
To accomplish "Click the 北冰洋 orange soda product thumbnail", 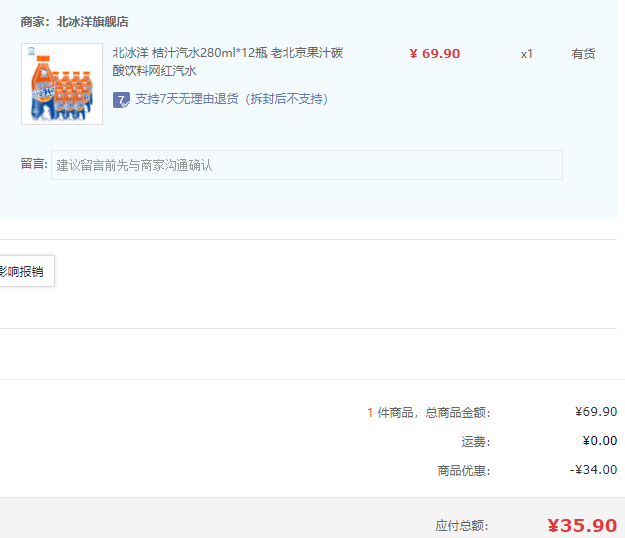I will pyautogui.click(x=62, y=84).
